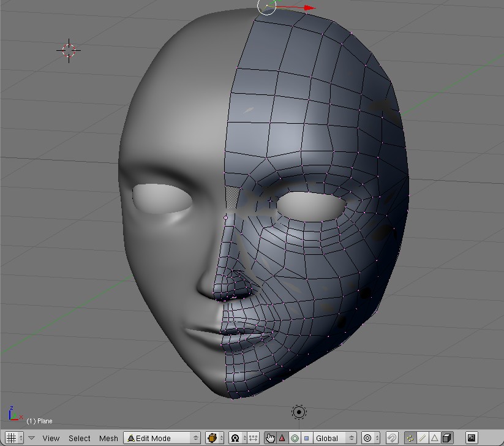This screenshot has width=504, height=446.
Task: Enable the translate manipulator triangle
Action: [282, 438]
